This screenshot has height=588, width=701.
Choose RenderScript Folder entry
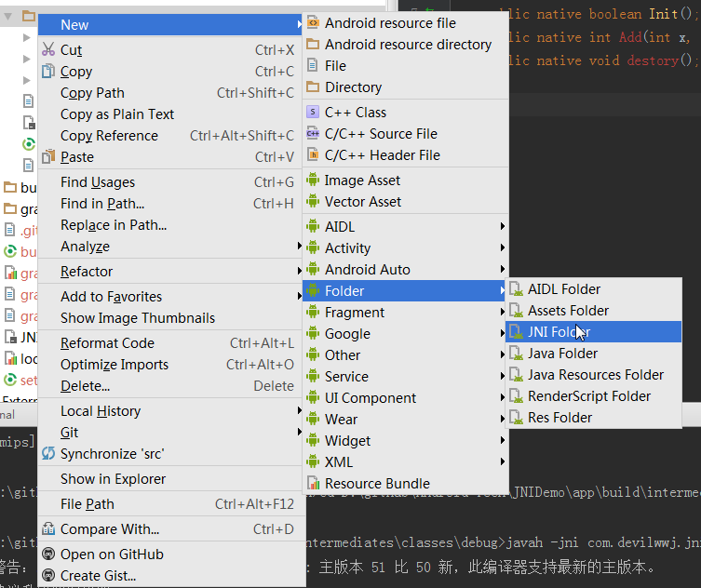click(x=589, y=396)
